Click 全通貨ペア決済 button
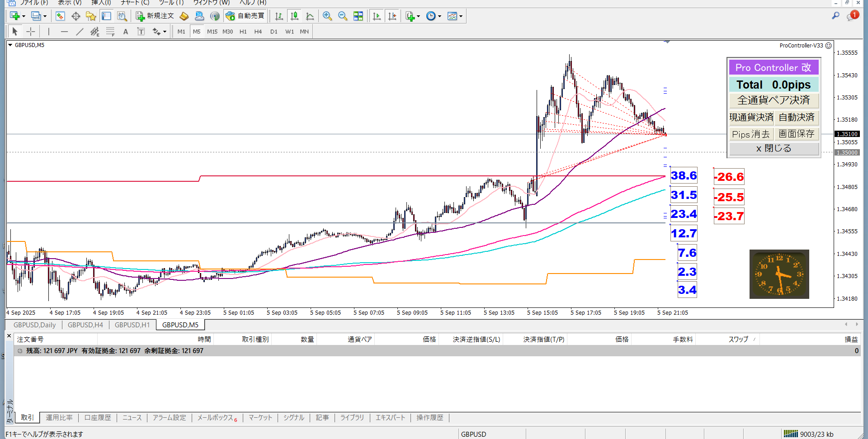 click(774, 100)
